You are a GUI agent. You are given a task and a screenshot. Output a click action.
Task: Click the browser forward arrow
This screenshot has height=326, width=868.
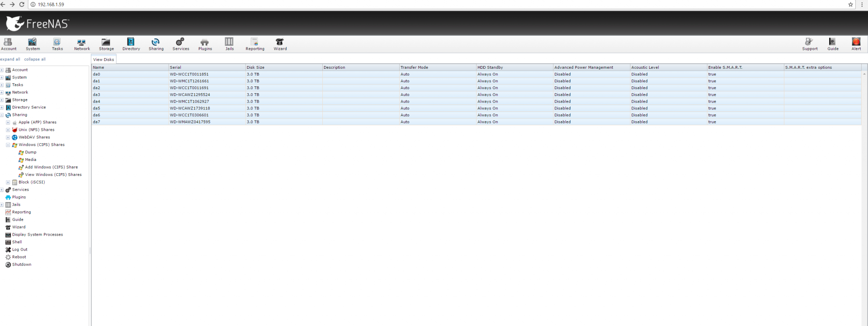[13, 5]
